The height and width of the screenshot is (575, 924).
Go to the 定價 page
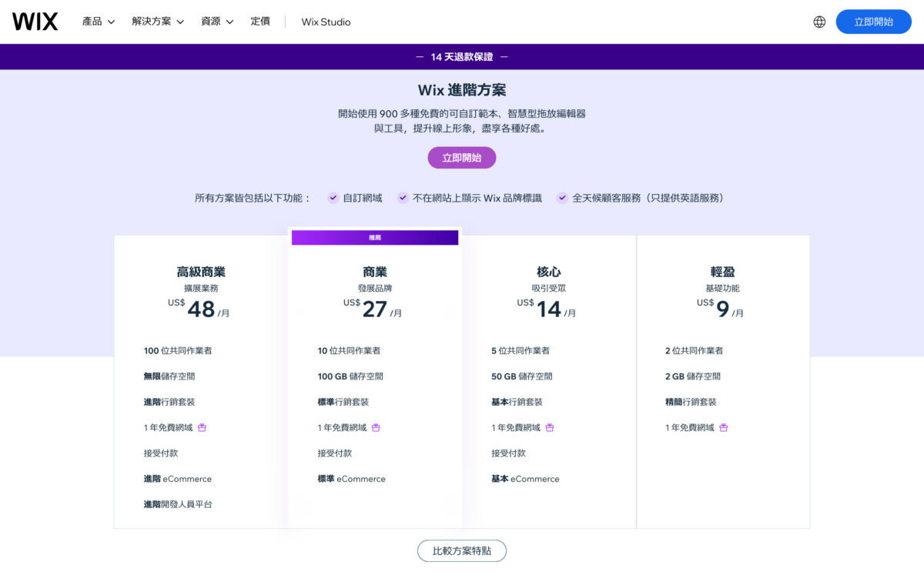pyautogui.click(x=260, y=22)
